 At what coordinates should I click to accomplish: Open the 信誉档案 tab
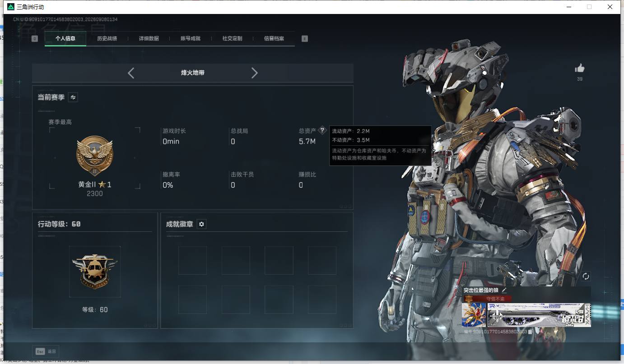click(274, 39)
